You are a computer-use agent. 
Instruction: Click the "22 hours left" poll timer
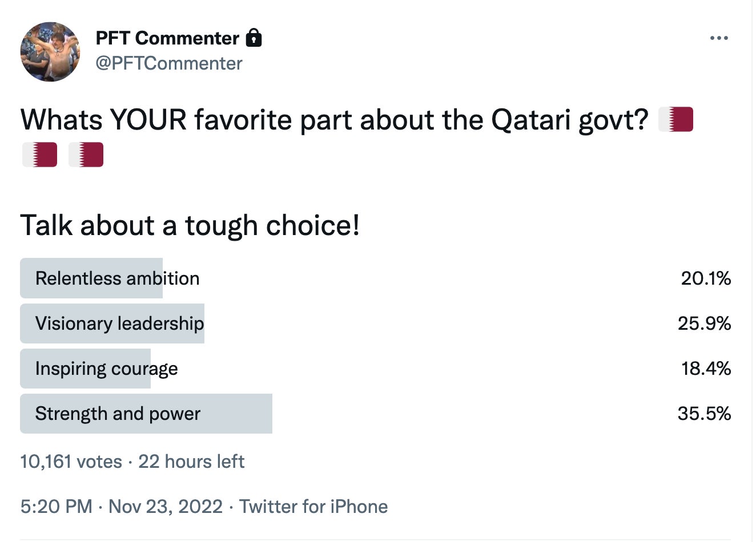tap(191, 462)
